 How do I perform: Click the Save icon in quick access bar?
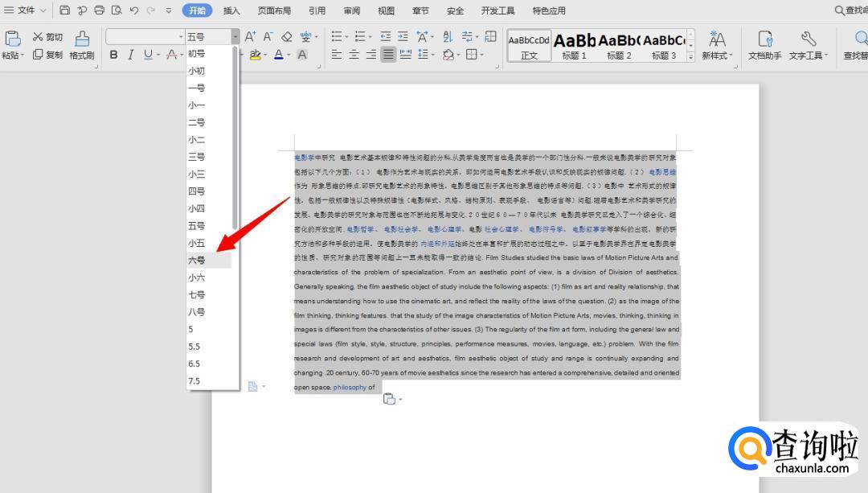click(x=65, y=10)
